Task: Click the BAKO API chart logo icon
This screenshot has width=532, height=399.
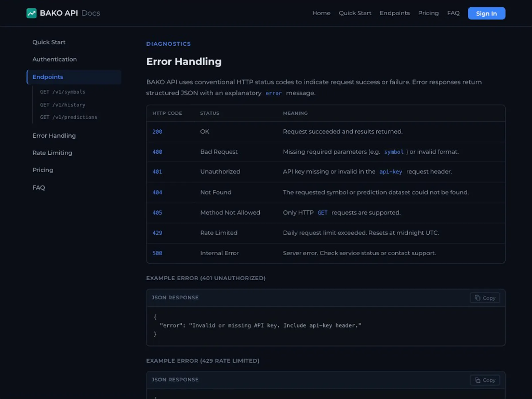Action: pos(32,13)
